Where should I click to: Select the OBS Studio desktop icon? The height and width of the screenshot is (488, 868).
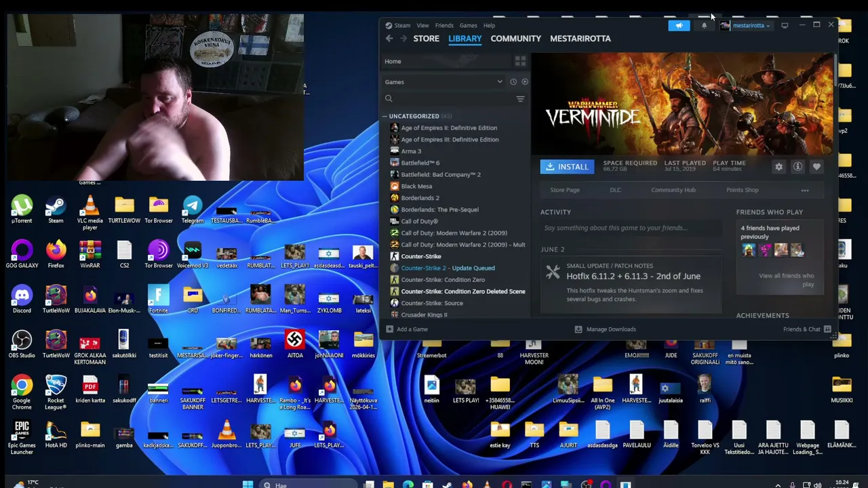(22, 345)
